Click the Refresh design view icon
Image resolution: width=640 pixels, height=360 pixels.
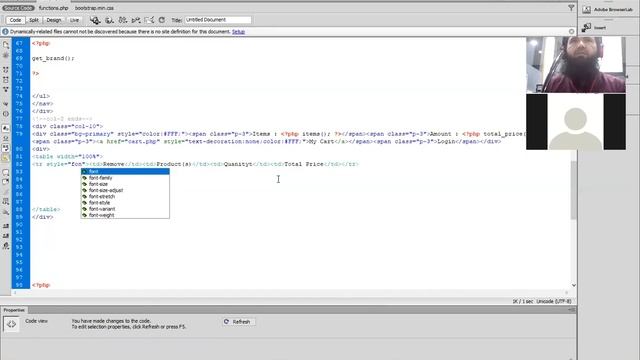tap(162, 20)
